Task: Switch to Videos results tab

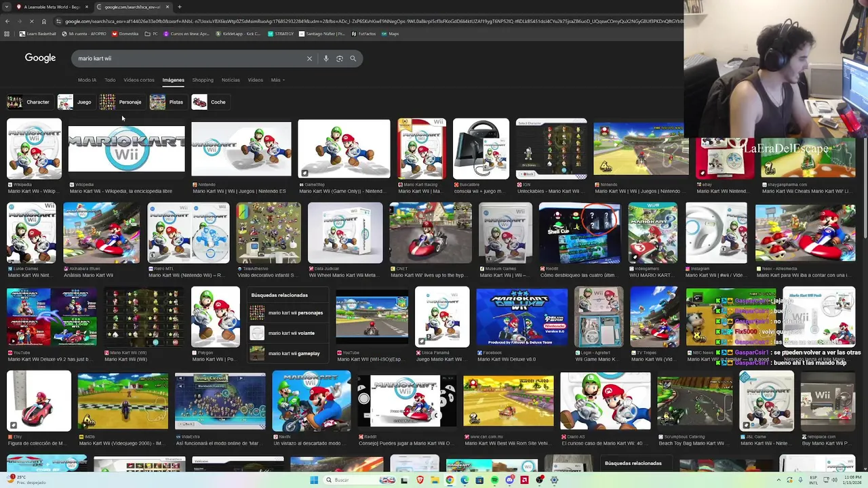Action: 255,80
